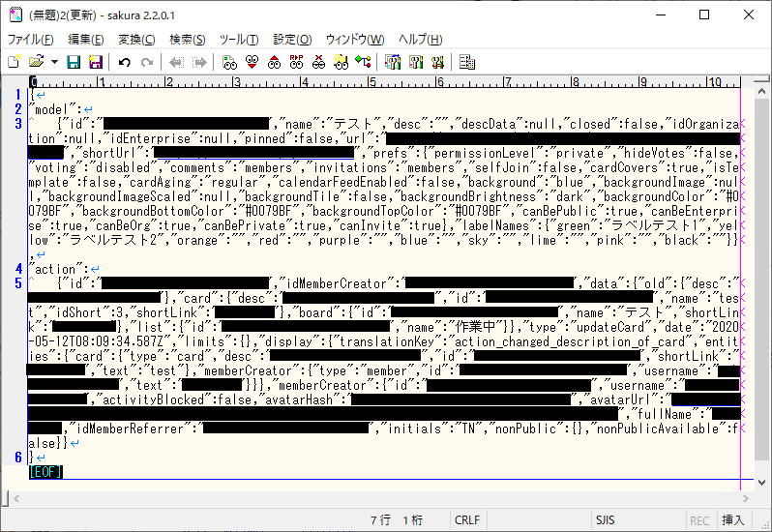Viewport: 772px width, 532px height.
Task: Expand the recent-files arrow beside Open
Action: (x=54, y=62)
